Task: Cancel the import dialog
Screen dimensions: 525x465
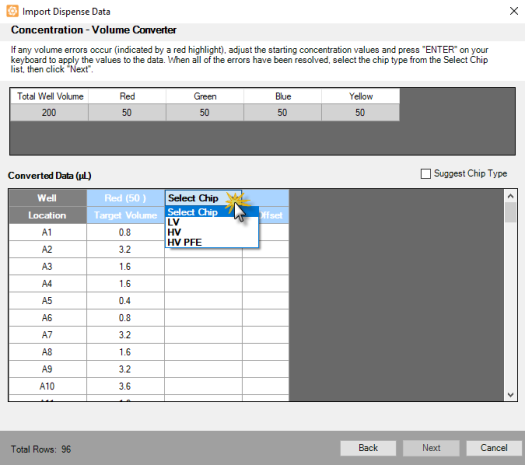Action: point(494,448)
